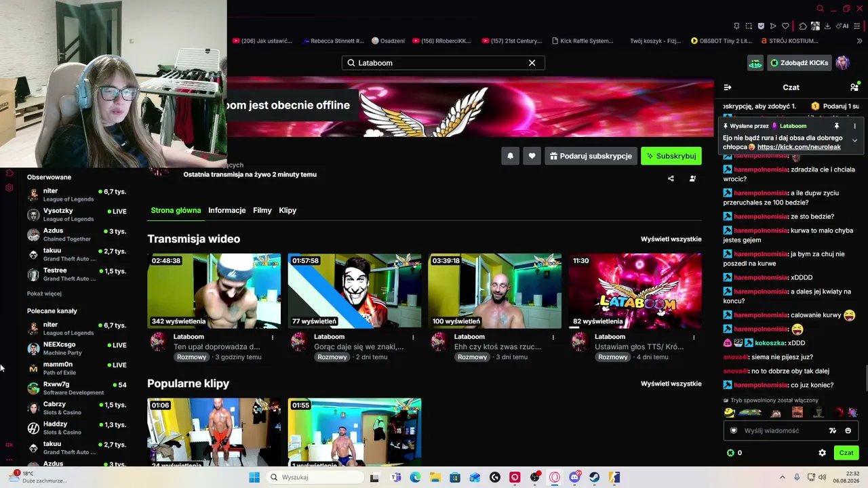
Task: Open Rxww7g Software Development channel
Action: [x=77, y=388]
